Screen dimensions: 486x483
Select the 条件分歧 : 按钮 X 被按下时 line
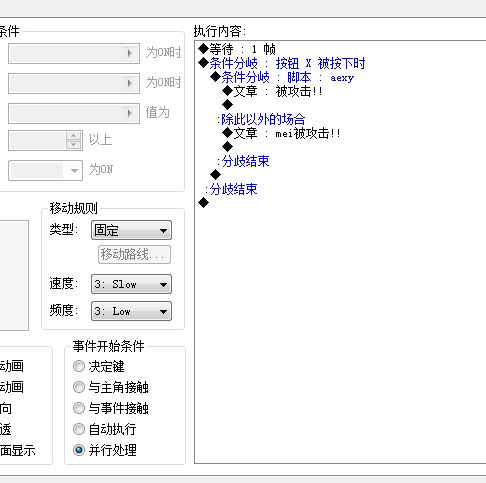click(282, 63)
